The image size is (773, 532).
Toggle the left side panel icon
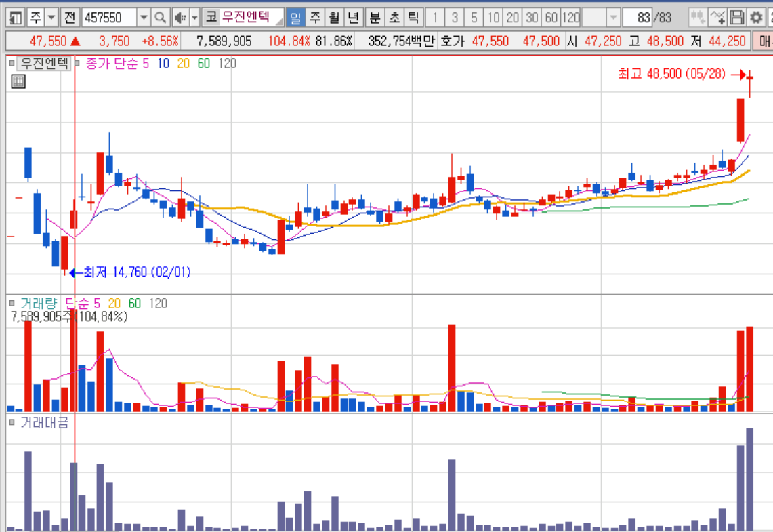pyautogui.click(x=16, y=18)
